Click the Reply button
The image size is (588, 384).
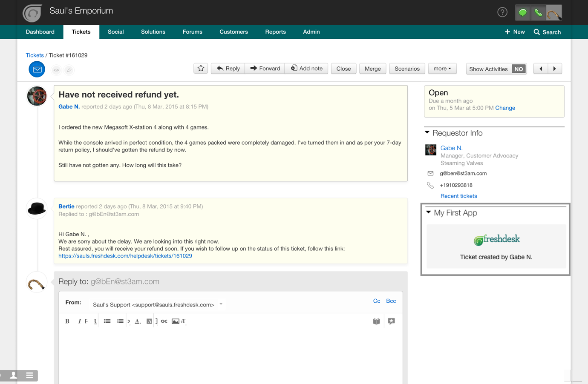[x=228, y=69]
